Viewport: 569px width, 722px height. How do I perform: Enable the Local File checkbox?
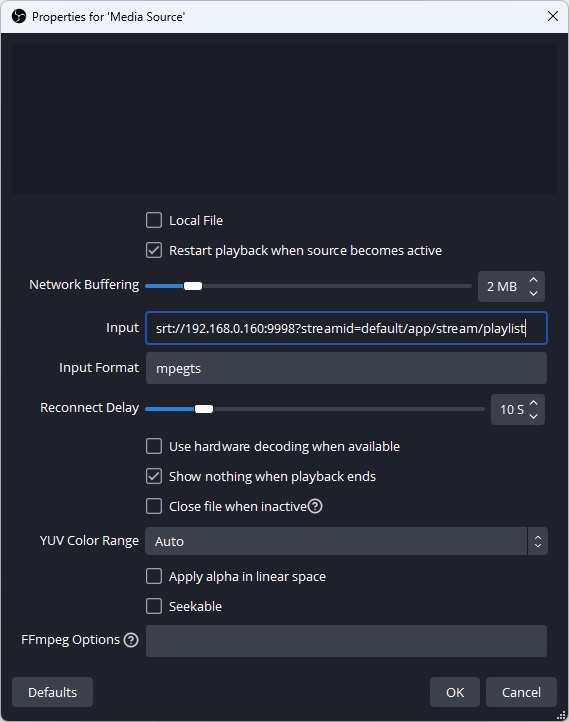(x=154, y=220)
